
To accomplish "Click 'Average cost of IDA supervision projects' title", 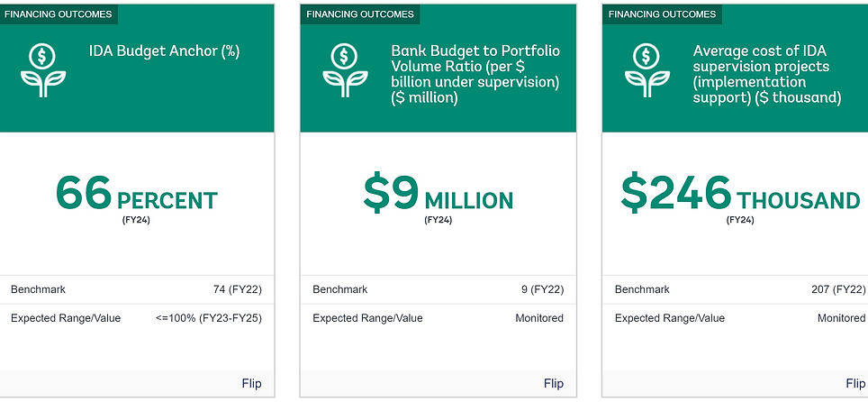I will [767, 74].
